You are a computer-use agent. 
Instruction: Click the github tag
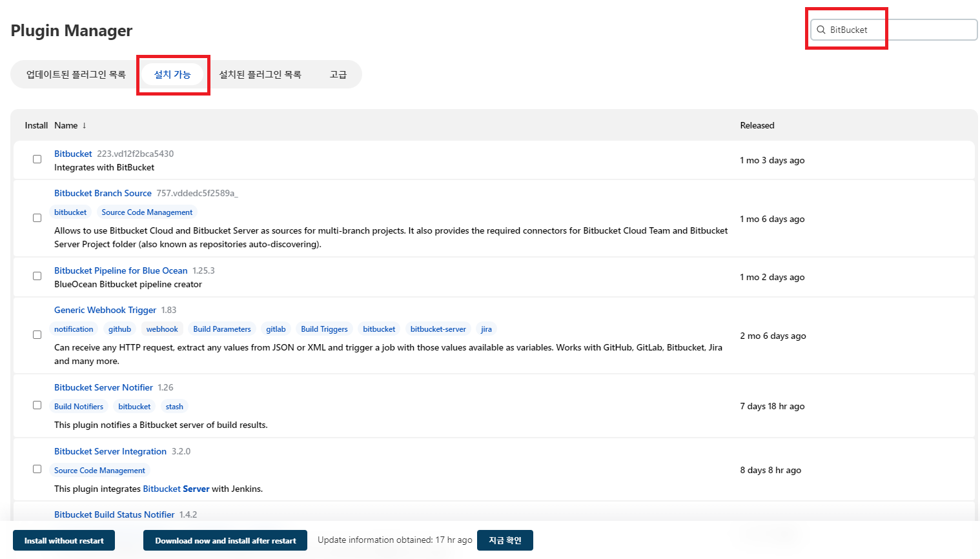[x=119, y=329]
